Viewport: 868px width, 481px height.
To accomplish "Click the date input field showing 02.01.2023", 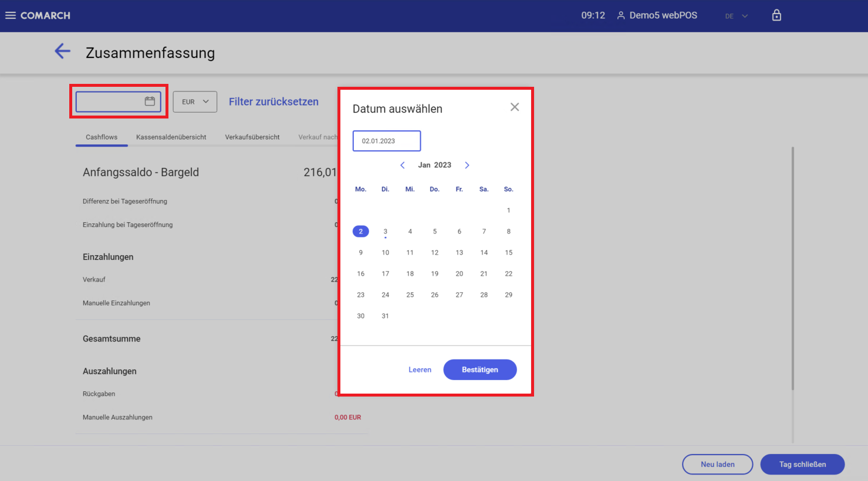I will [x=386, y=141].
